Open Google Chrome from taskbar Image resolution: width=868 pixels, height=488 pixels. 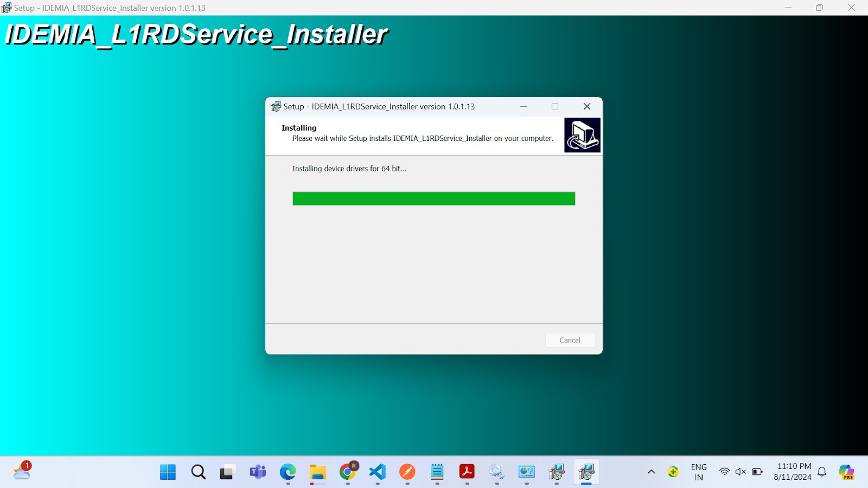348,472
